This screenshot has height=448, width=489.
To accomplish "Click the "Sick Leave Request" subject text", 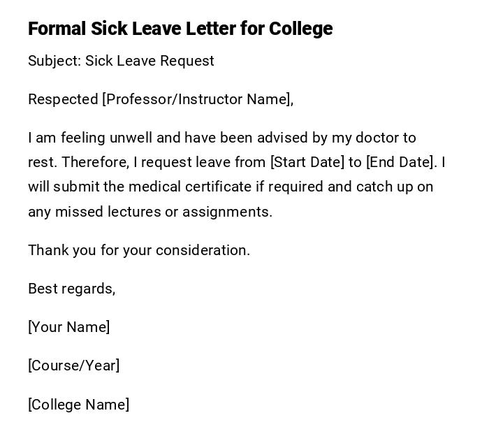I will tap(149, 61).
